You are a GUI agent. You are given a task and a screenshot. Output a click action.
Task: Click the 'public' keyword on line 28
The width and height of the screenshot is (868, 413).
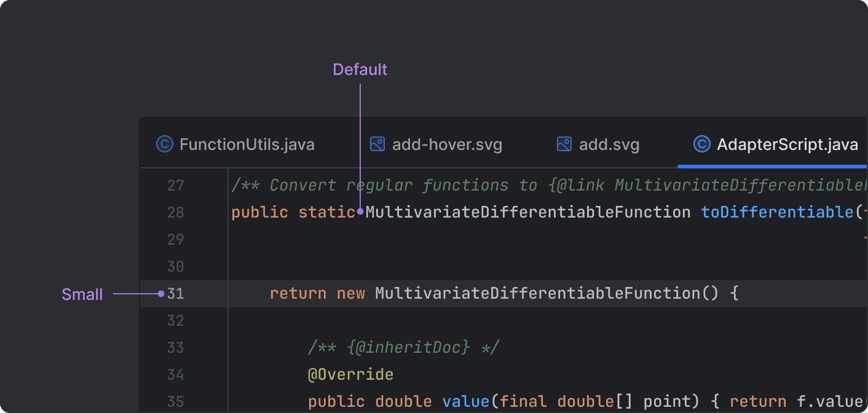260,213
